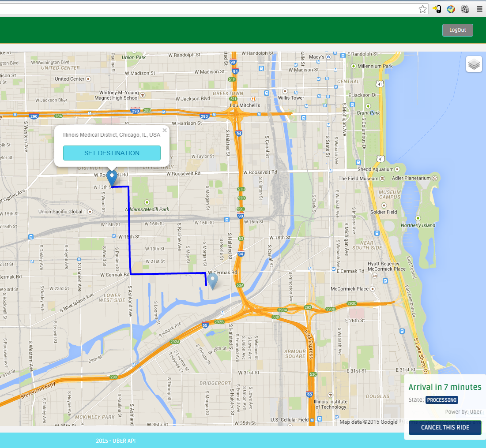Click the Soldier Field marker icon
Viewport: 486px width, 448px height.
point(384,205)
